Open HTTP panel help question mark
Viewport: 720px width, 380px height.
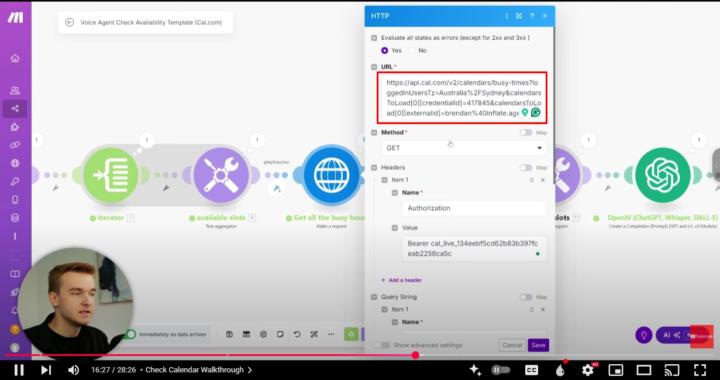532,16
